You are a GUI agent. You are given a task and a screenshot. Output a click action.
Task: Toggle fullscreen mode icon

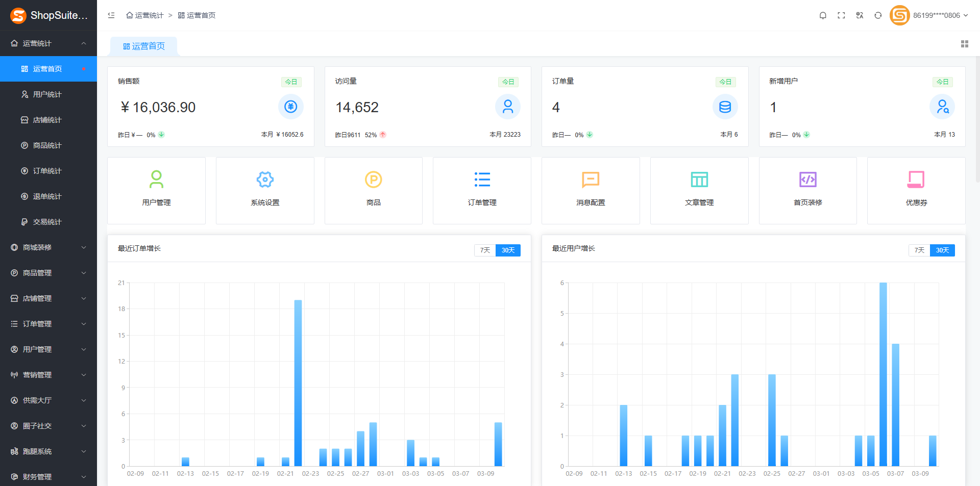pos(841,15)
